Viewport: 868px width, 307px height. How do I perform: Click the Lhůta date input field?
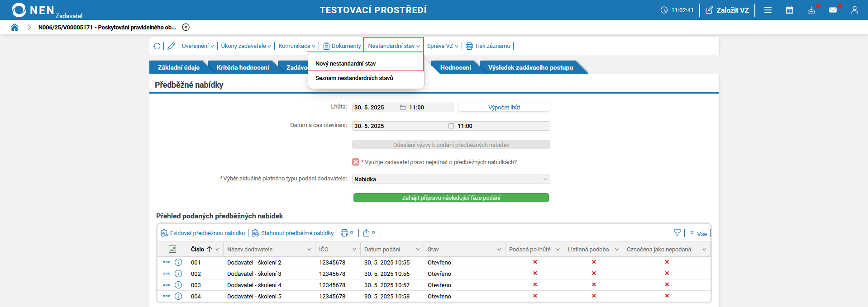(x=375, y=108)
